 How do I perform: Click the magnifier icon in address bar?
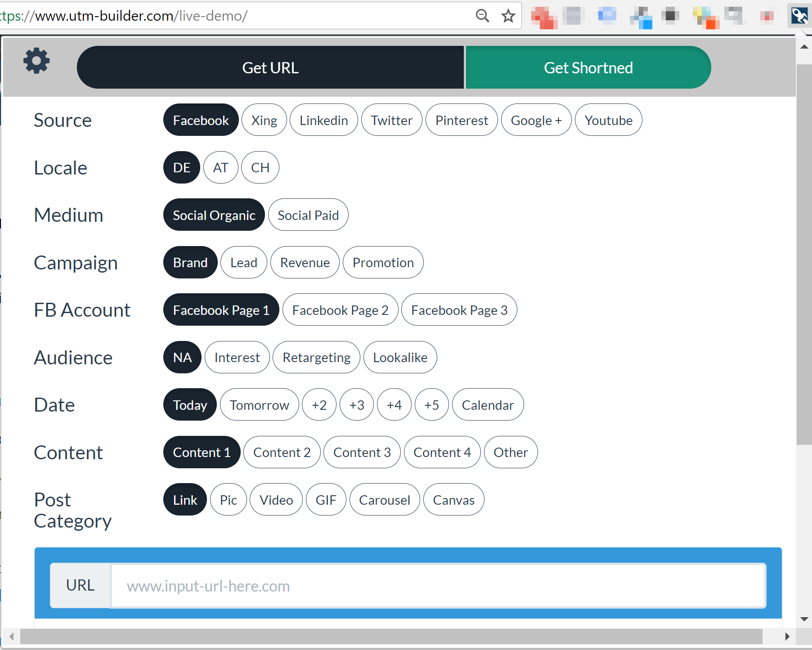(482, 16)
